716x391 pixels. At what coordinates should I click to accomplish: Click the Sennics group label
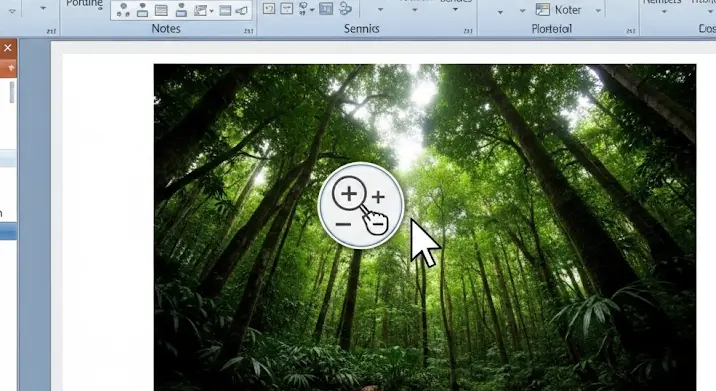361,29
